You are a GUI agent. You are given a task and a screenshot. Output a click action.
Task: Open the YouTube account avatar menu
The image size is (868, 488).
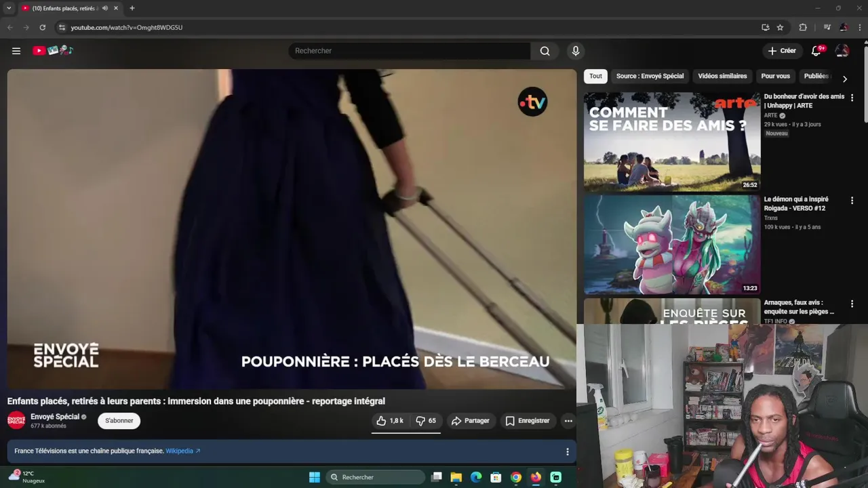pyautogui.click(x=842, y=51)
